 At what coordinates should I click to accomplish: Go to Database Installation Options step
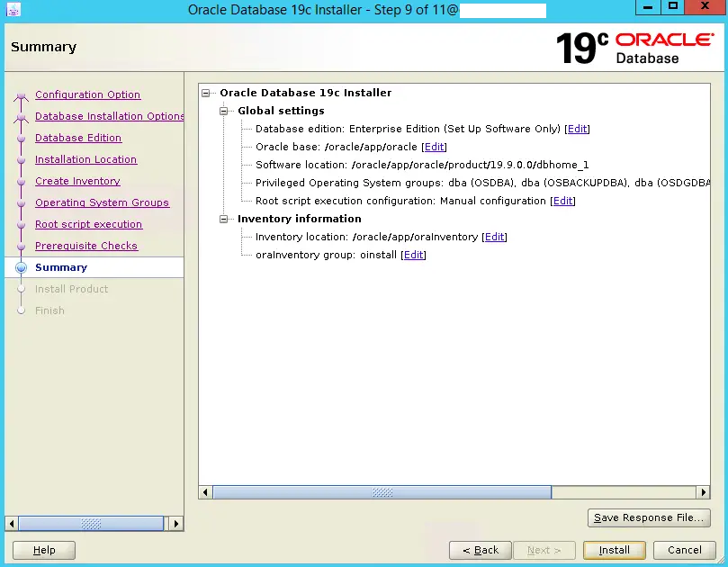(x=110, y=116)
